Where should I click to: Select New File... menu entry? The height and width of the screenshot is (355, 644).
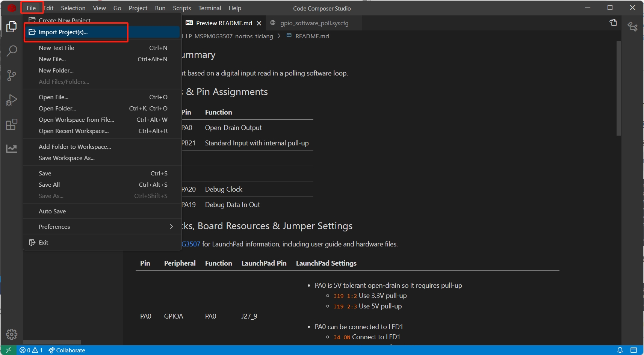(x=102, y=59)
